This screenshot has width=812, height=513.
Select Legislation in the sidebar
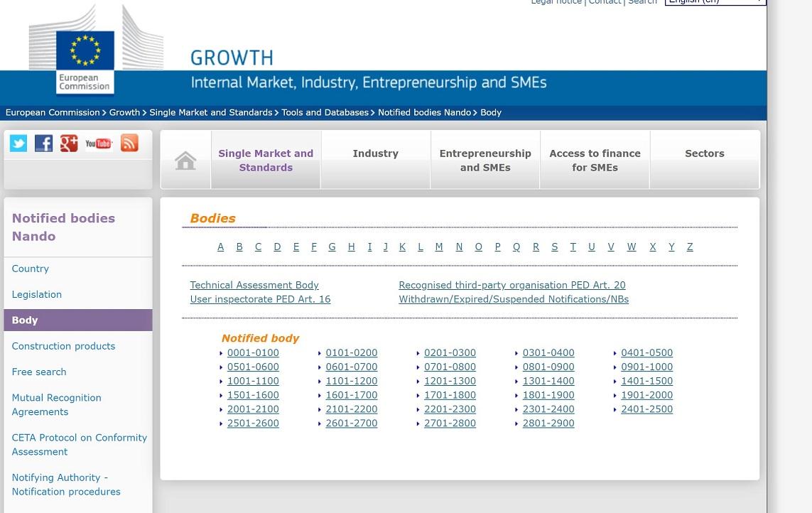(x=37, y=294)
